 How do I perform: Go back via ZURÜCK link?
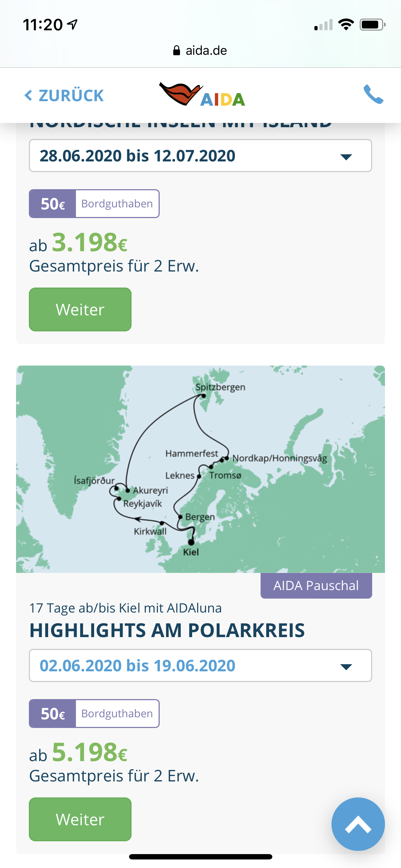[x=71, y=95]
